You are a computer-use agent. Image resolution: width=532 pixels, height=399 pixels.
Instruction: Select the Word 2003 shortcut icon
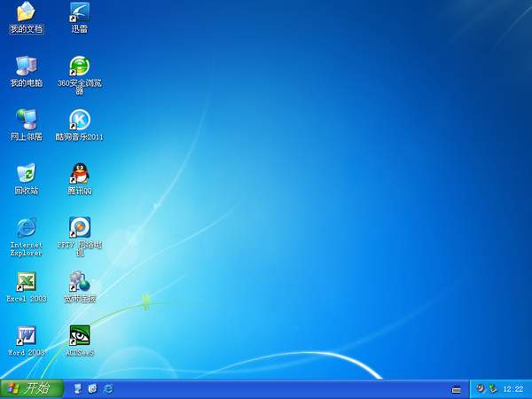click(26, 335)
